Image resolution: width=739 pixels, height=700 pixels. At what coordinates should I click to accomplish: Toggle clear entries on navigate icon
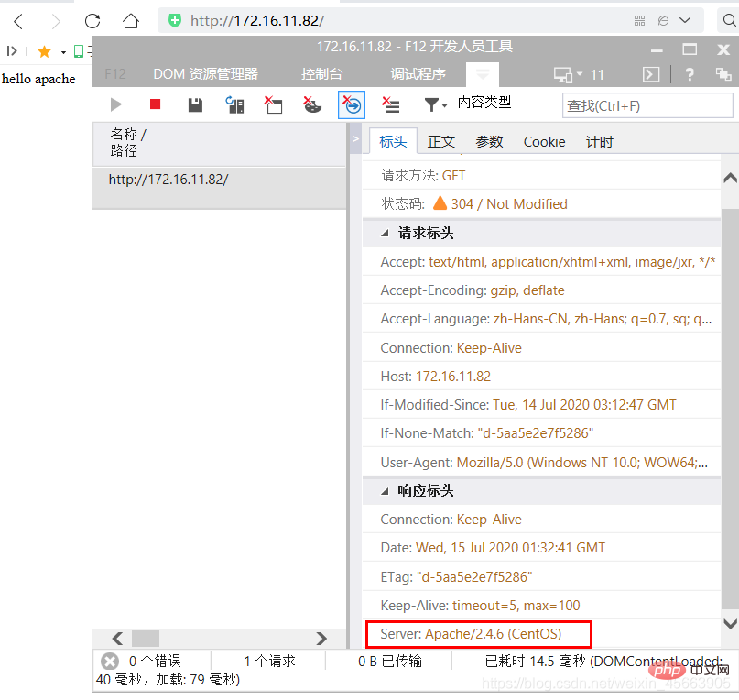(352, 104)
